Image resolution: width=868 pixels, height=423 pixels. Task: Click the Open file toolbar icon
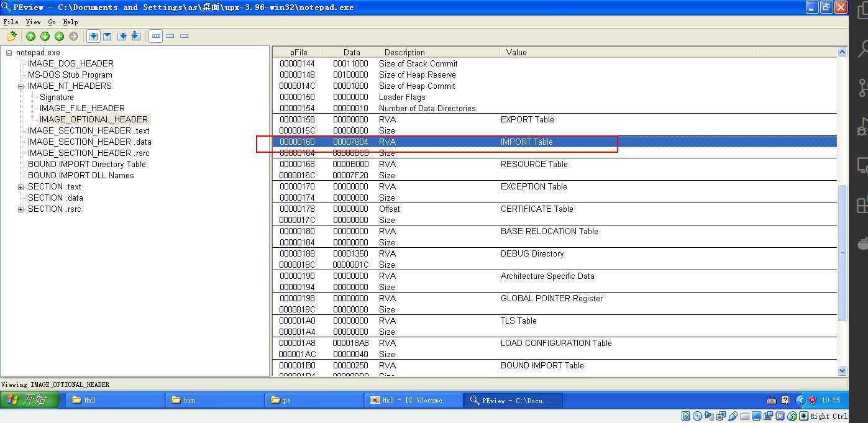(11, 36)
